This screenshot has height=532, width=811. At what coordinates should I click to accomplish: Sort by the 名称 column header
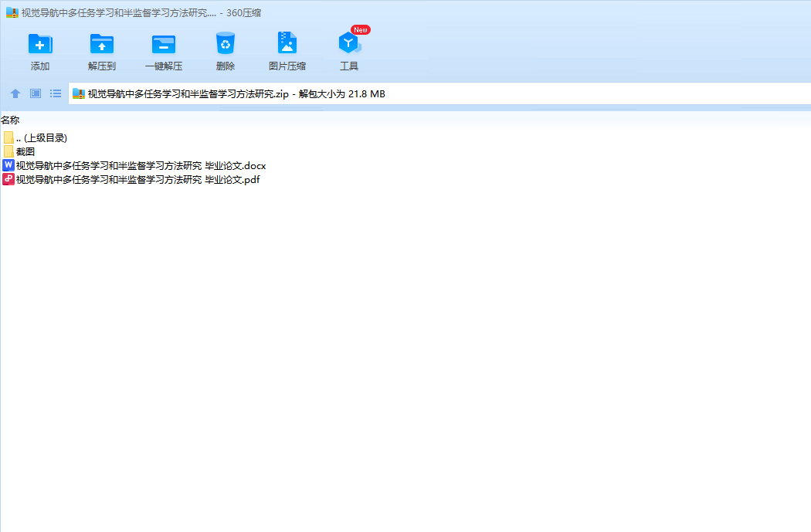click(x=10, y=120)
